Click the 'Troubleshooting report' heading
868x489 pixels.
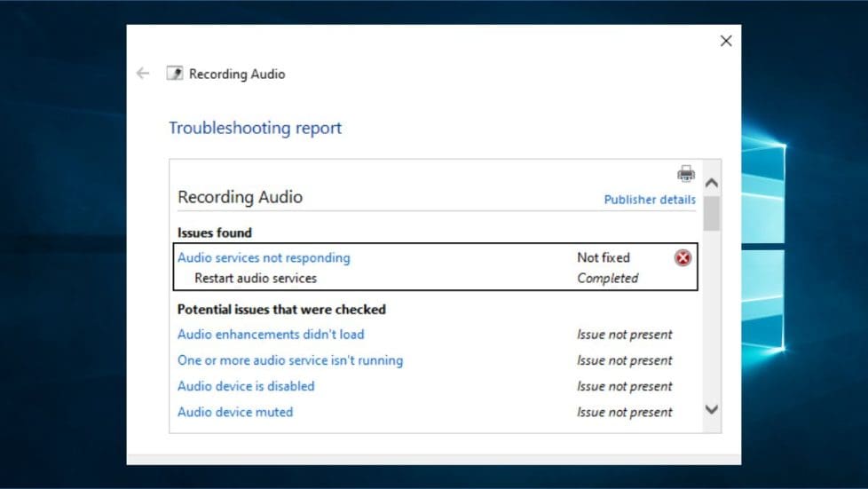[256, 128]
